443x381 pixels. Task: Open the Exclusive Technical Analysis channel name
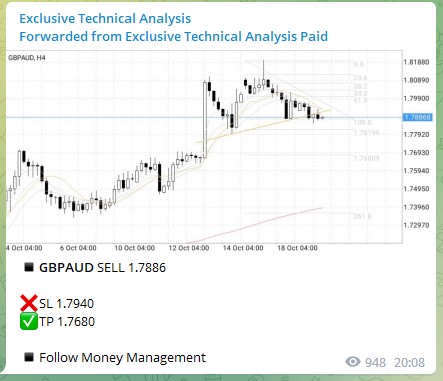[x=105, y=19]
